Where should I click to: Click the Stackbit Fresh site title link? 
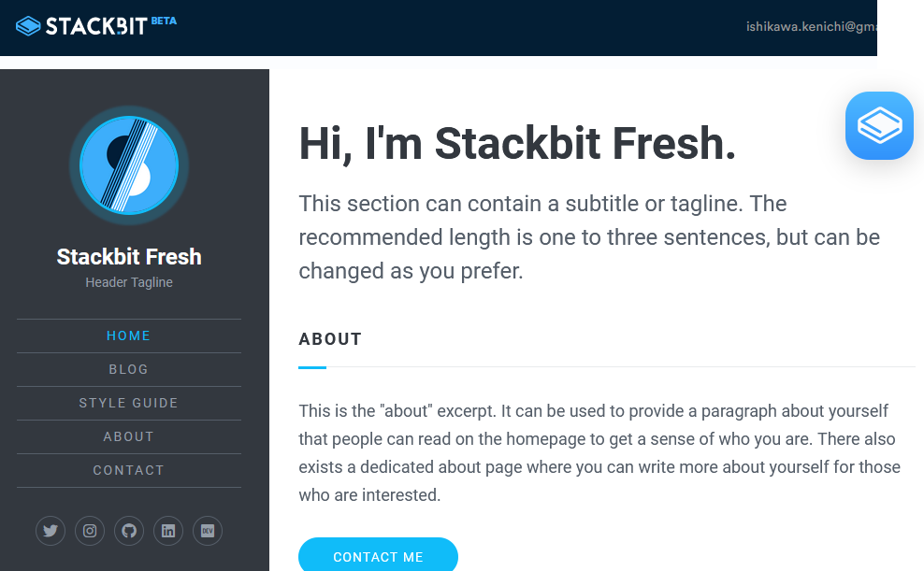[x=129, y=257]
